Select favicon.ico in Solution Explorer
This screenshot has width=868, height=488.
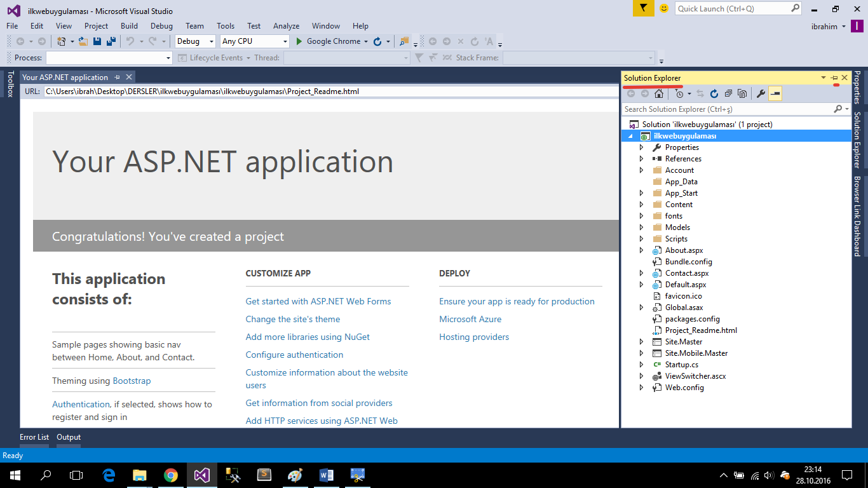click(x=684, y=296)
